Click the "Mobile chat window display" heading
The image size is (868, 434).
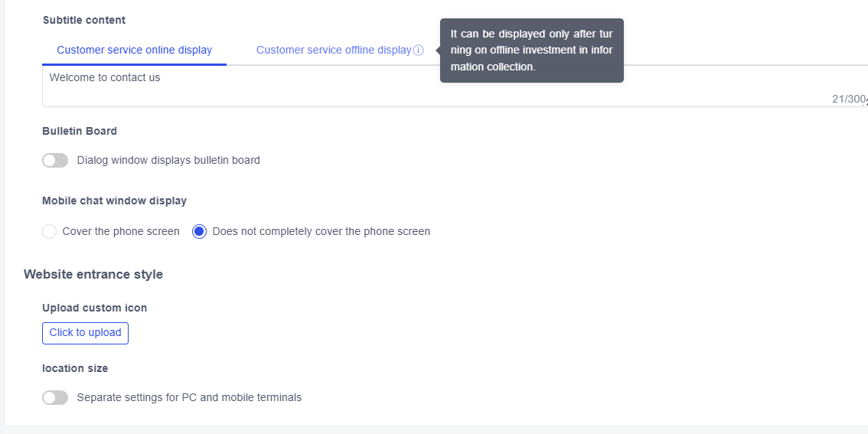click(114, 201)
